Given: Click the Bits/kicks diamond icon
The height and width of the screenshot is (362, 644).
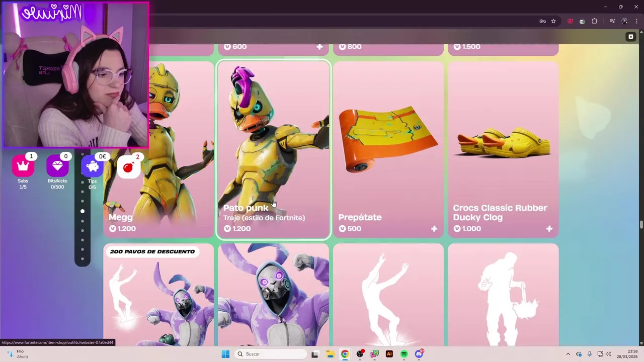Looking at the screenshot, I should click(57, 166).
